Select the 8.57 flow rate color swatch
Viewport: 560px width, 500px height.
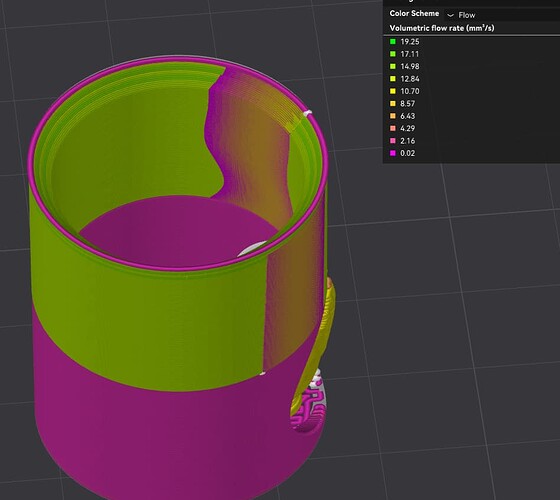coord(393,104)
